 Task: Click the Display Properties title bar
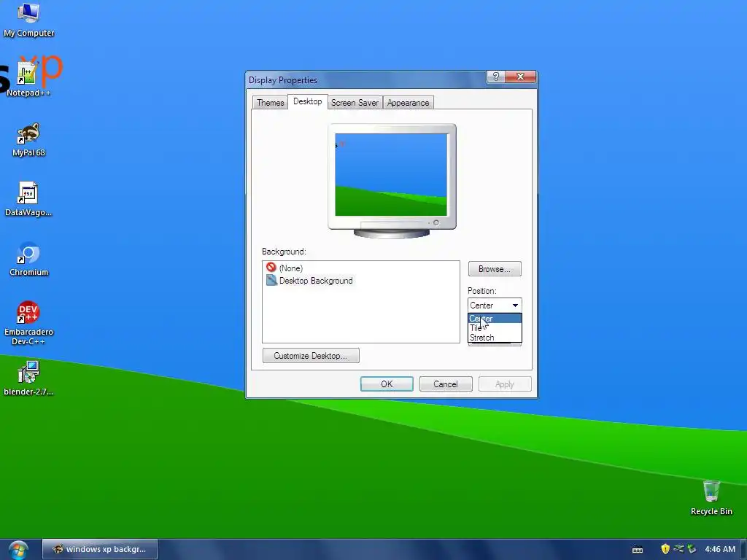pos(366,79)
